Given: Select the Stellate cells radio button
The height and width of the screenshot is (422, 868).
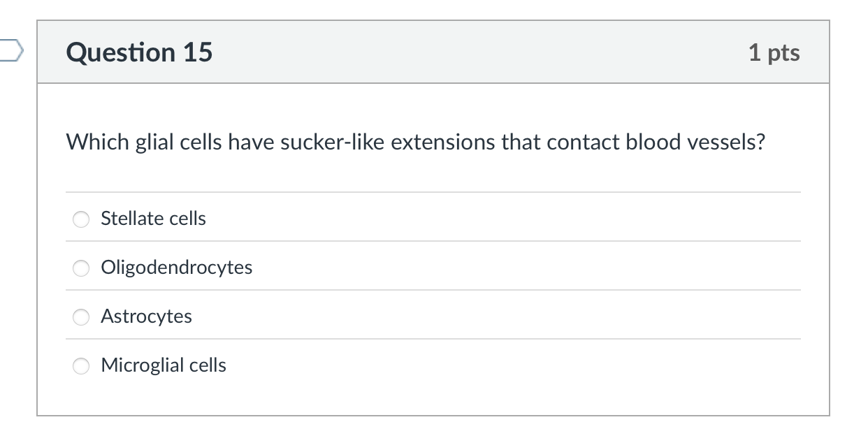Looking at the screenshot, I should [x=82, y=219].
